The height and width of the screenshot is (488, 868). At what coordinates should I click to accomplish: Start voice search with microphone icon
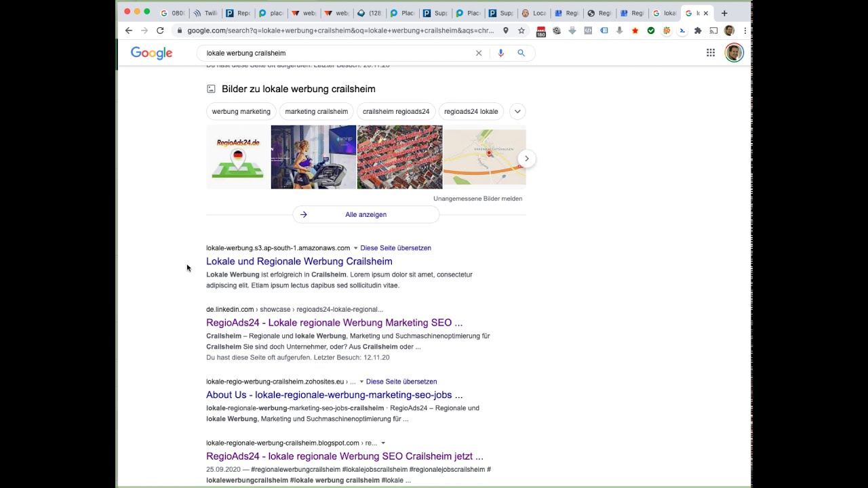[501, 53]
